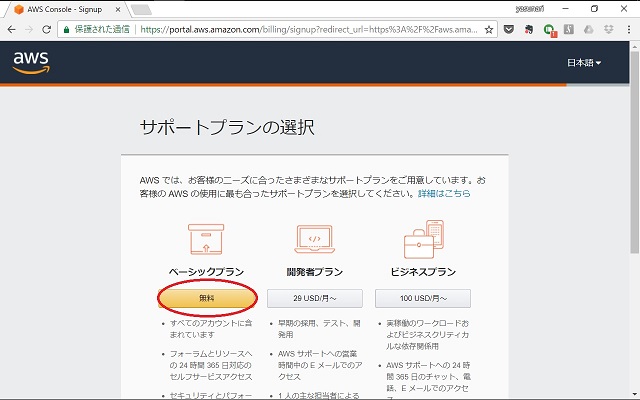Click the 開発者プラン heading
Screen dimensions: 640x400
tap(314, 272)
